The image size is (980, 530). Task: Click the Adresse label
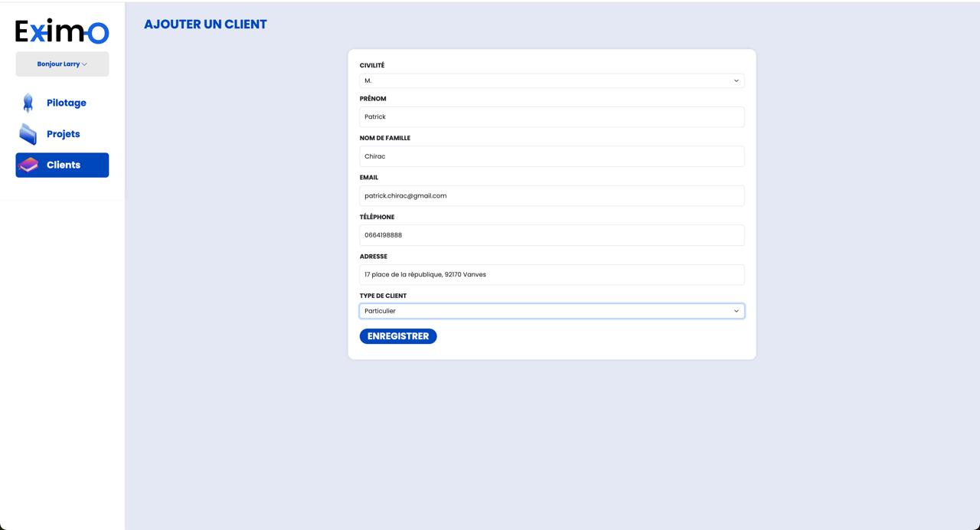coord(374,257)
